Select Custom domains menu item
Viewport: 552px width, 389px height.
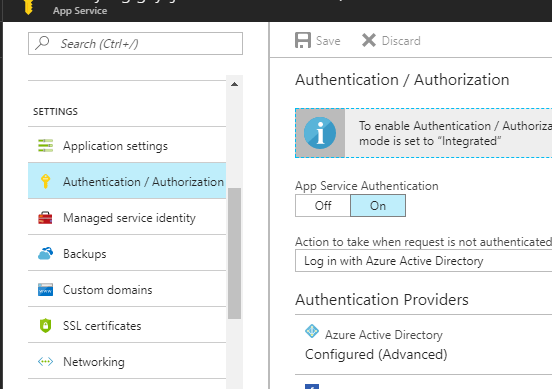pos(127,290)
